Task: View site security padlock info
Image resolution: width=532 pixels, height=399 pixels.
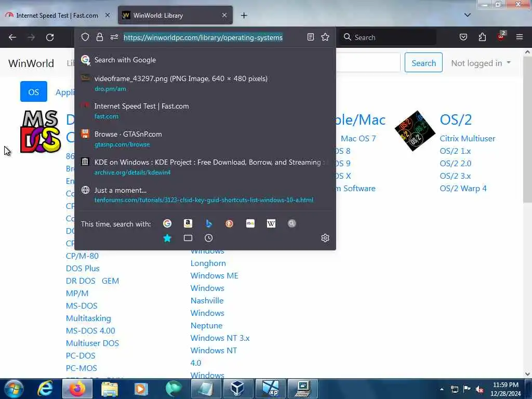Action: click(99, 37)
